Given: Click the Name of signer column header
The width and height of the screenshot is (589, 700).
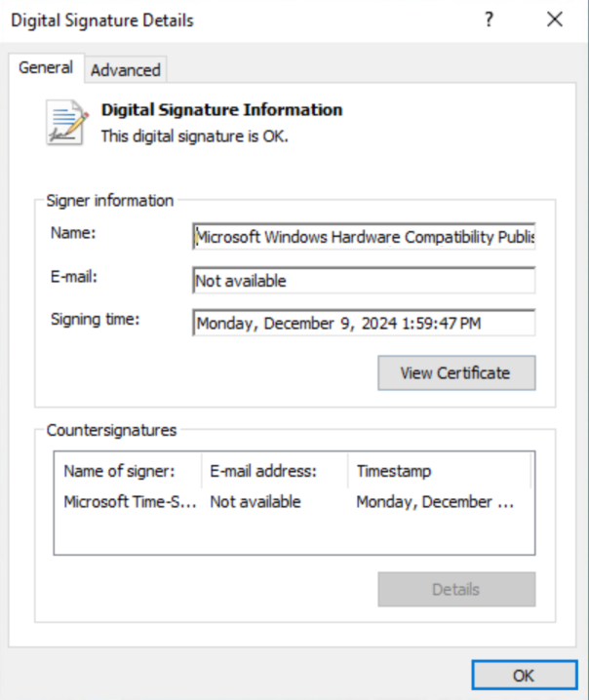Looking at the screenshot, I should (128, 471).
